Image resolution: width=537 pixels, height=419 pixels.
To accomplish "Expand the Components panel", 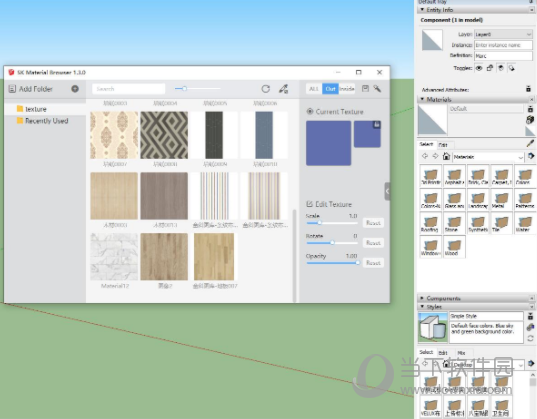I will click(x=422, y=298).
